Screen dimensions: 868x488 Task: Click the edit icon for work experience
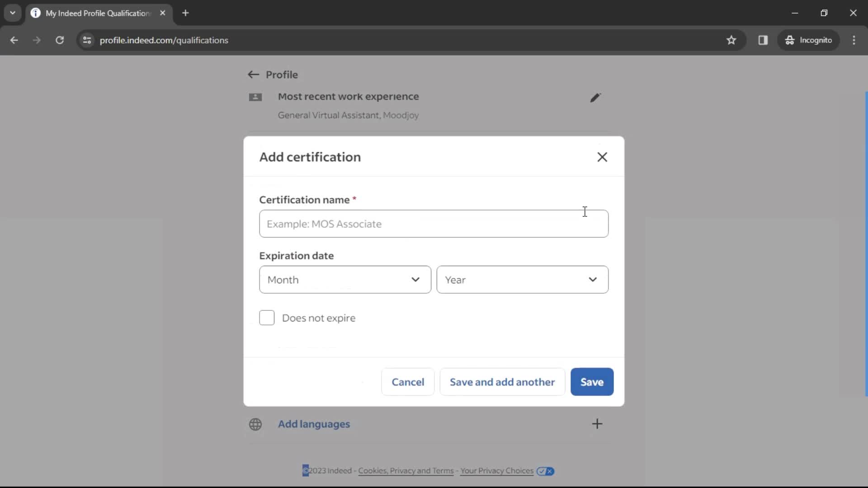pyautogui.click(x=595, y=97)
